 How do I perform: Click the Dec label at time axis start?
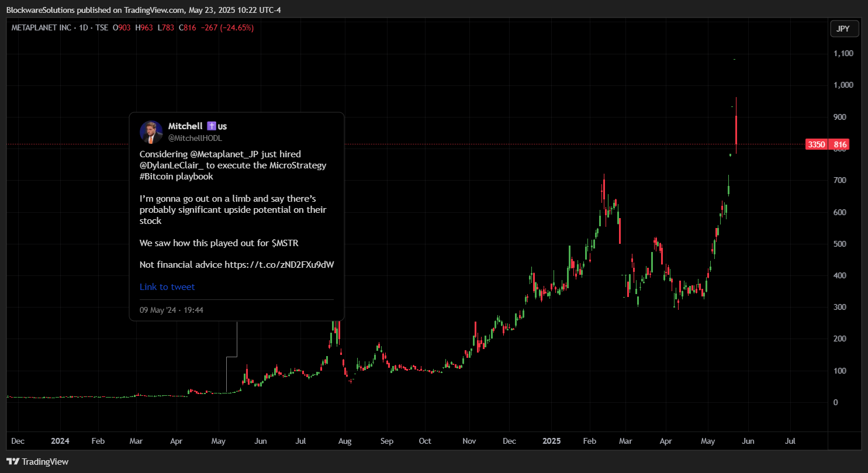(x=18, y=441)
